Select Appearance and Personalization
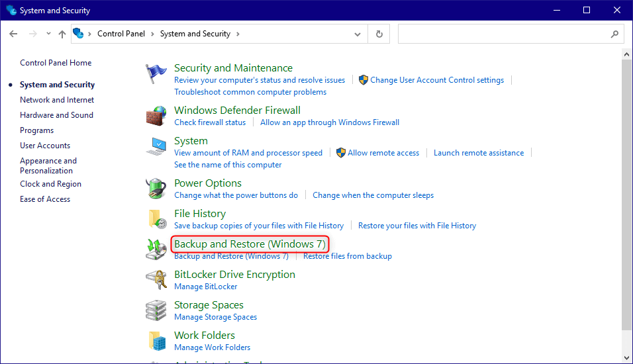 click(48, 165)
